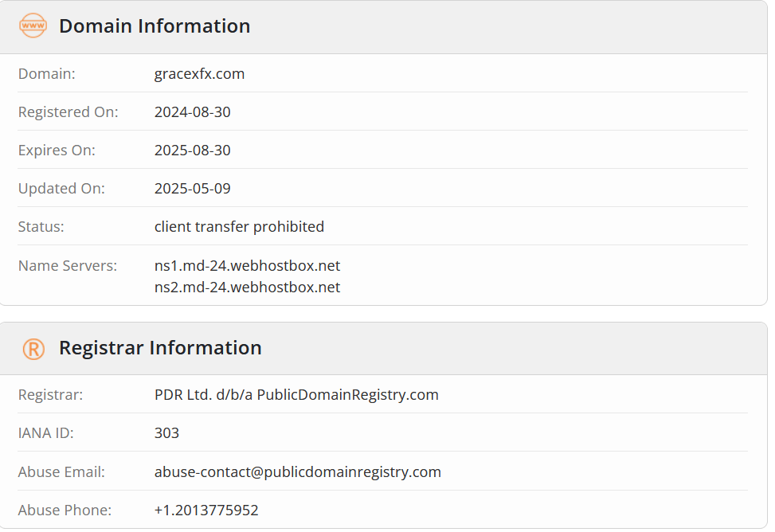Click the Name Servers label
The width and height of the screenshot is (775, 532).
click(68, 265)
